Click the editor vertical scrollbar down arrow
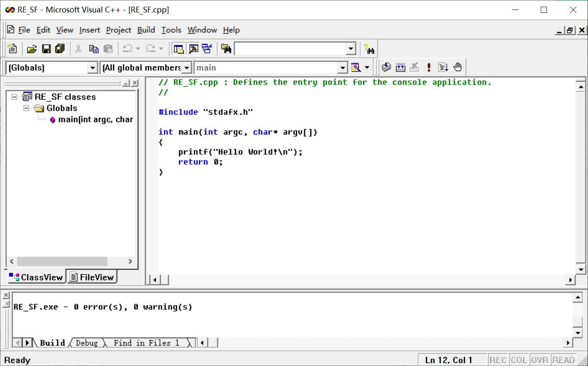The width and height of the screenshot is (588, 366). click(x=581, y=269)
